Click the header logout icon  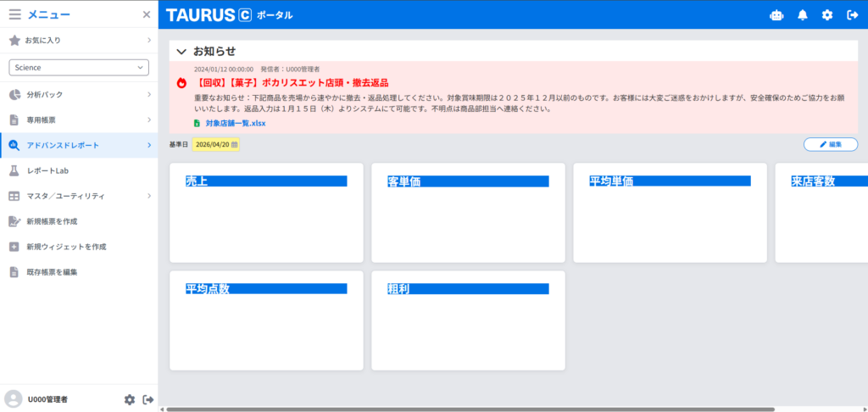[853, 15]
